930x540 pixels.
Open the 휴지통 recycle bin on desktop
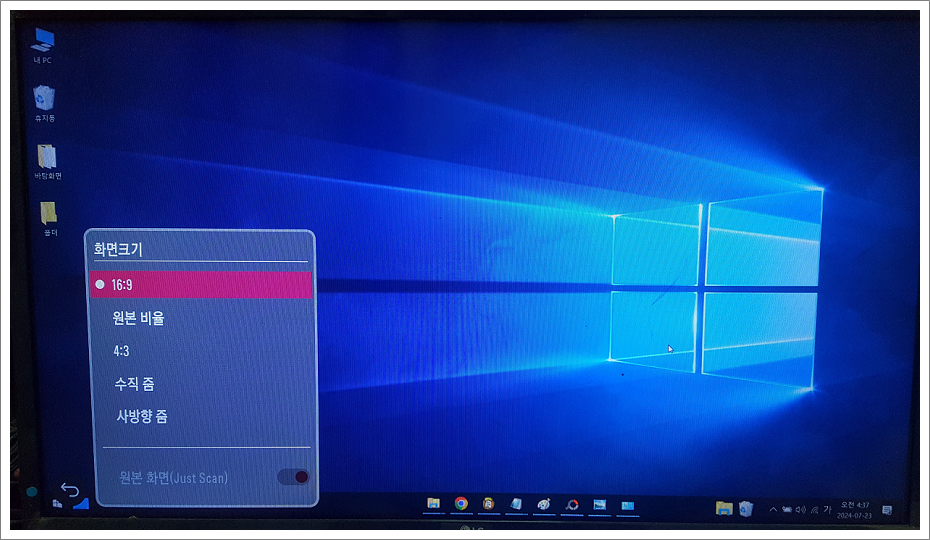(x=44, y=103)
